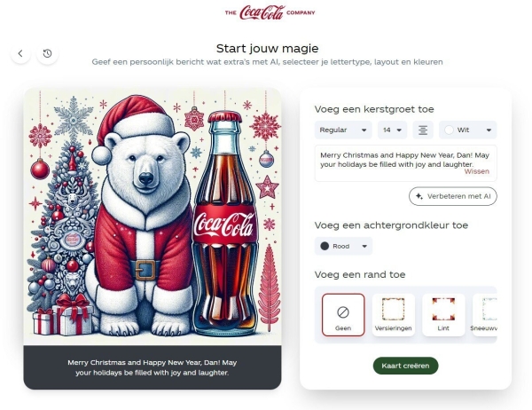Image resolution: width=532 pixels, height=410 pixels.
Task: Click the text alignment icon
Action: pos(423,130)
